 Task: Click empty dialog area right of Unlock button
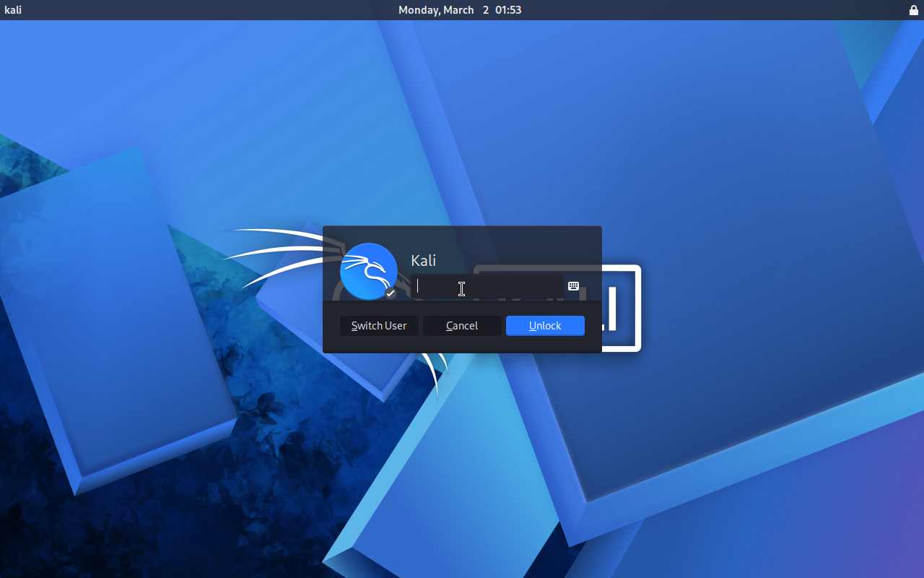coord(593,326)
